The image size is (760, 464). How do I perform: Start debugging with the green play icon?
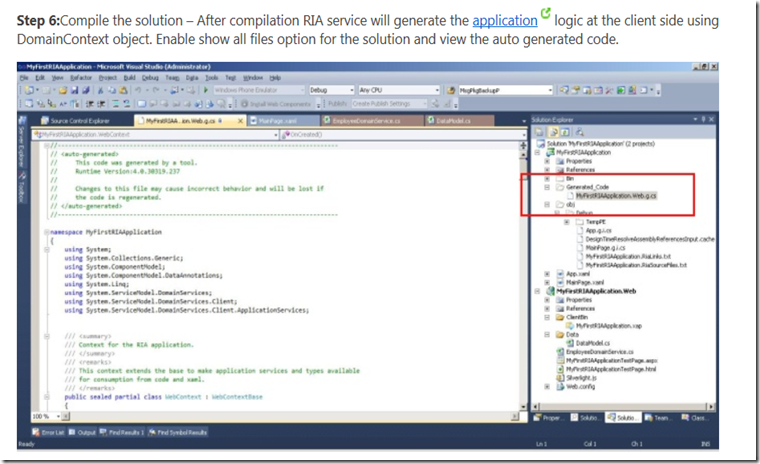pyautogui.click(x=206, y=90)
